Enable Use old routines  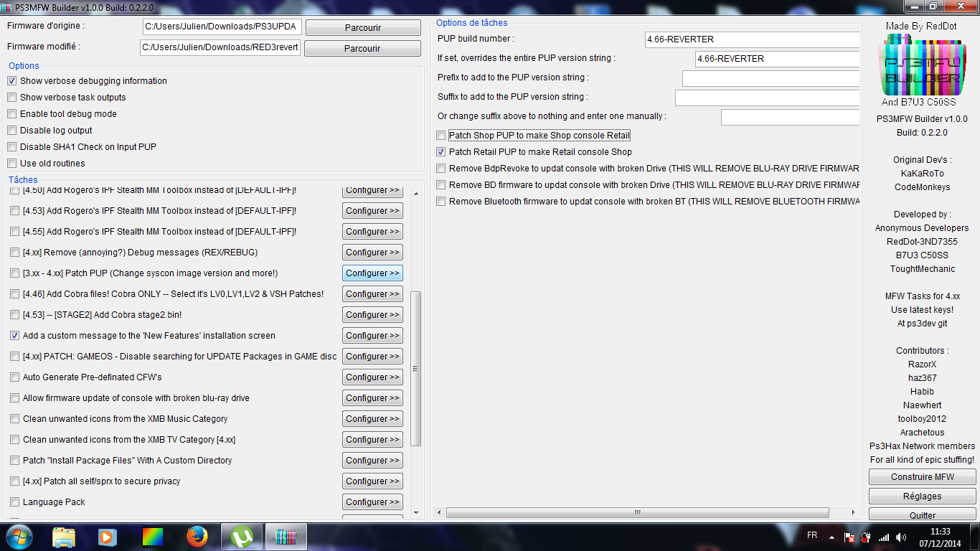(11, 164)
